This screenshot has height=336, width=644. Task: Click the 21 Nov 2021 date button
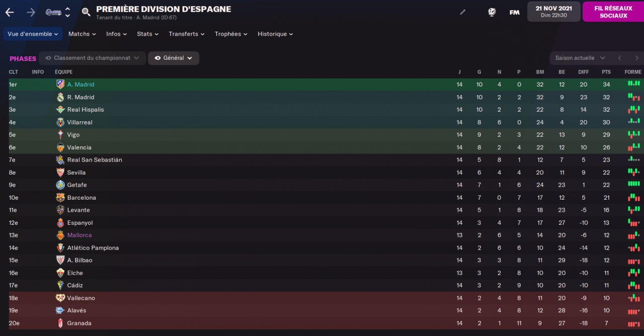(x=553, y=12)
